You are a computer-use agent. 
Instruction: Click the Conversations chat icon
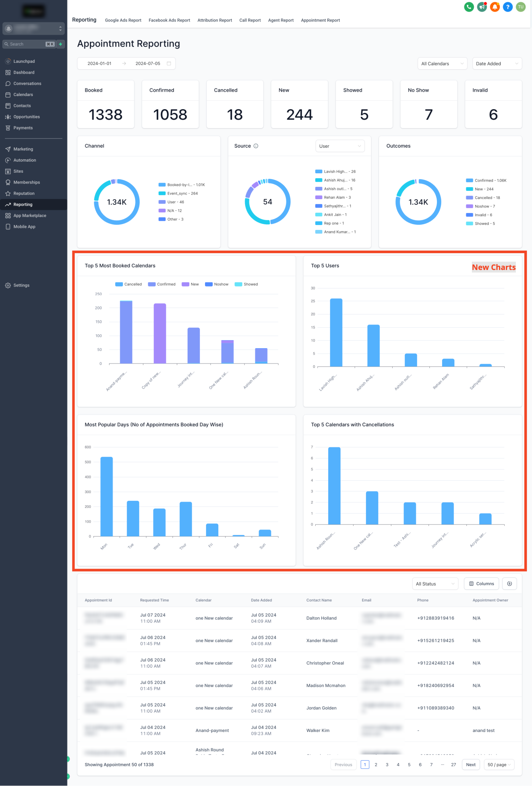(8, 83)
